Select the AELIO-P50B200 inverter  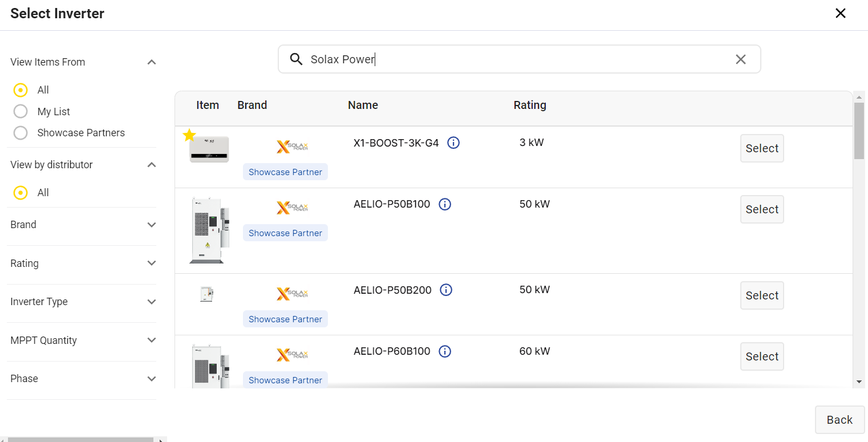pyautogui.click(x=762, y=295)
